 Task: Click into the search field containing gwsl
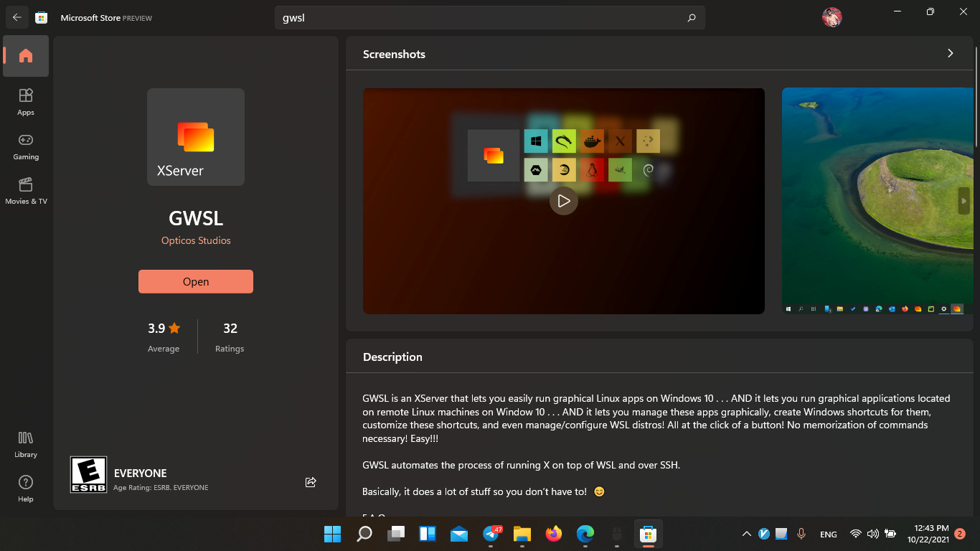[490, 18]
